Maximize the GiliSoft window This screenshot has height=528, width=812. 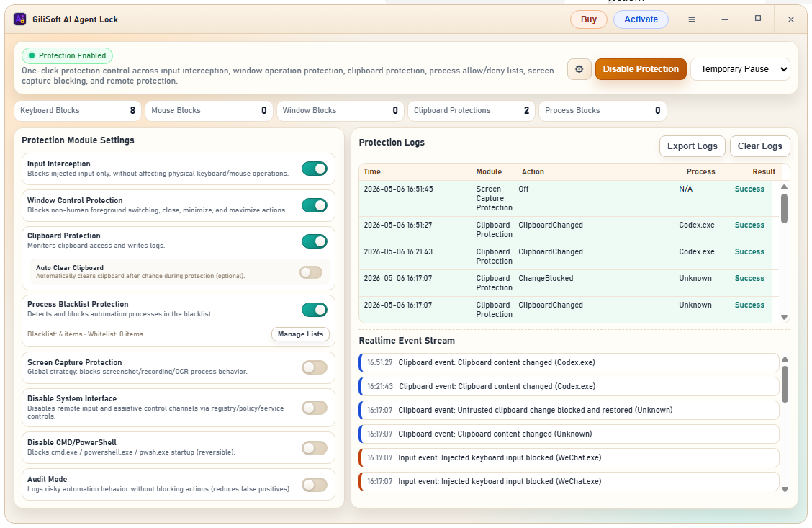point(757,19)
